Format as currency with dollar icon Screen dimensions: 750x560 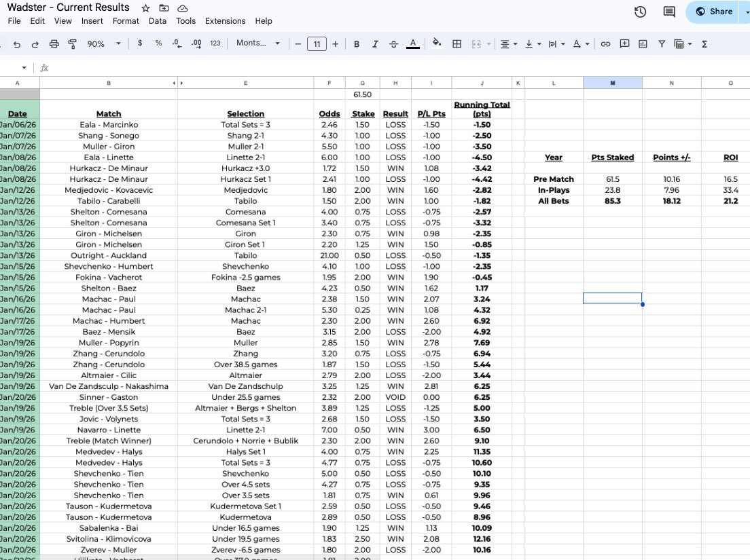click(x=140, y=43)
